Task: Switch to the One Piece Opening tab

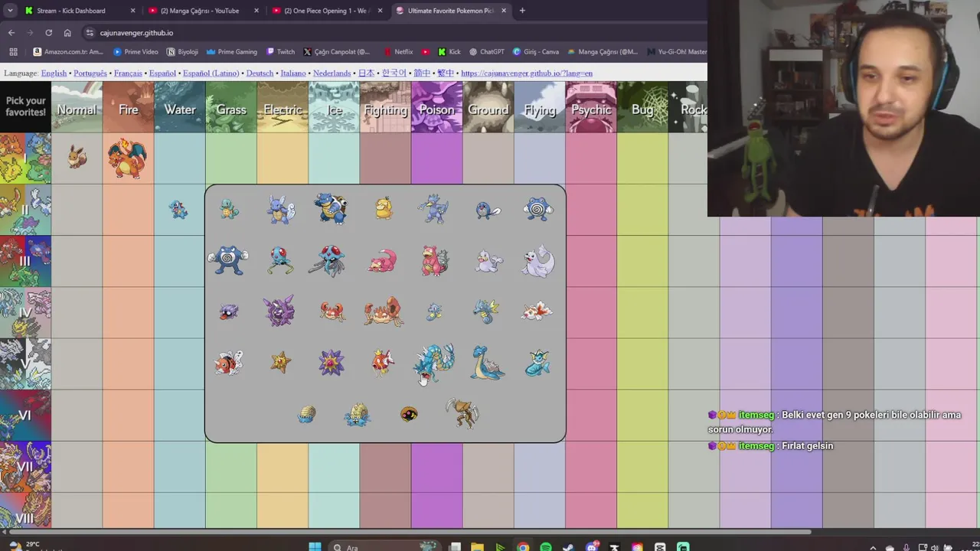Action: tap(327, 11)
